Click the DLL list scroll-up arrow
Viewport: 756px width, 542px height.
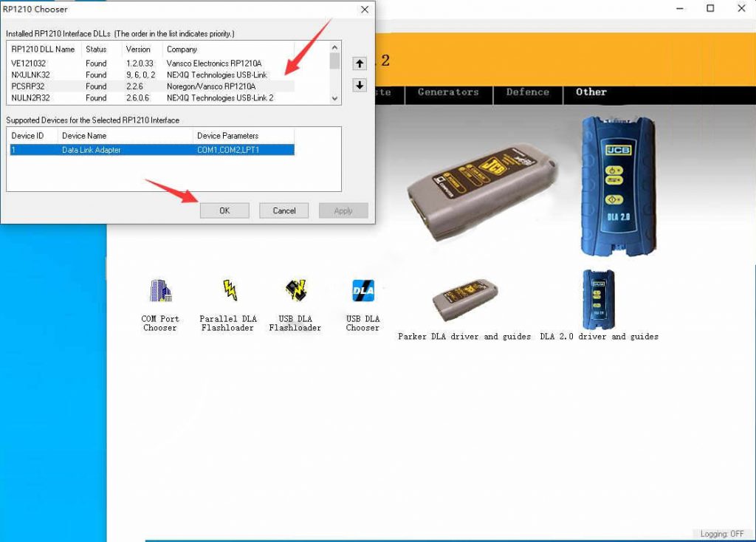tap(334, 47)
